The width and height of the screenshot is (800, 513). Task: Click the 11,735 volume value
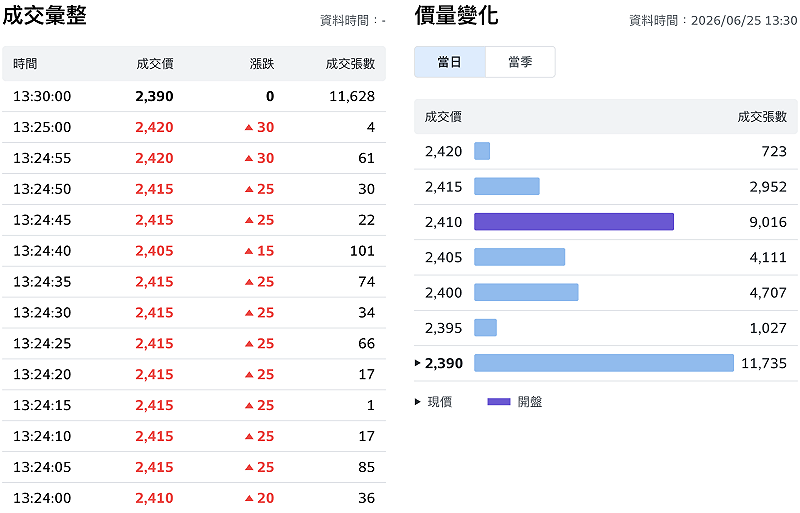(764, 363)
